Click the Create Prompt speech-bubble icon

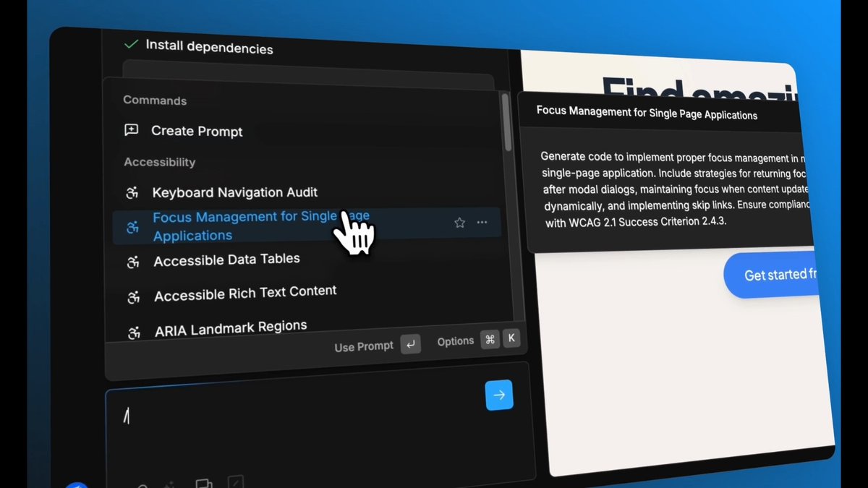132,130
